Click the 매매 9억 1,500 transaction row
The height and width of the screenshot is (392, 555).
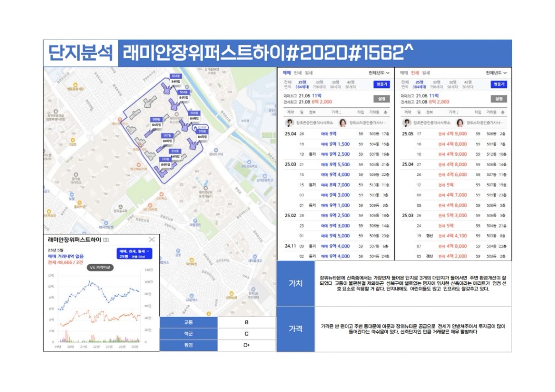point(337,144)
